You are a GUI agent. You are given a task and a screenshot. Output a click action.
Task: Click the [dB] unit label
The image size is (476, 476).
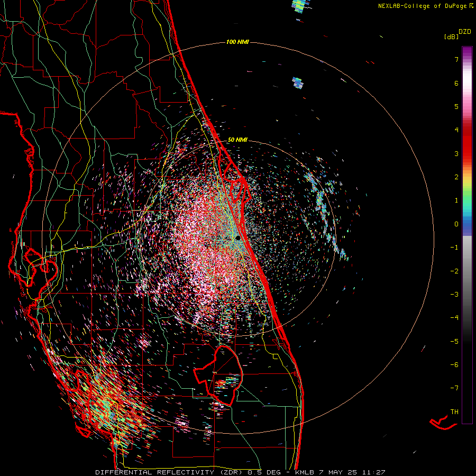coord(451,37)
